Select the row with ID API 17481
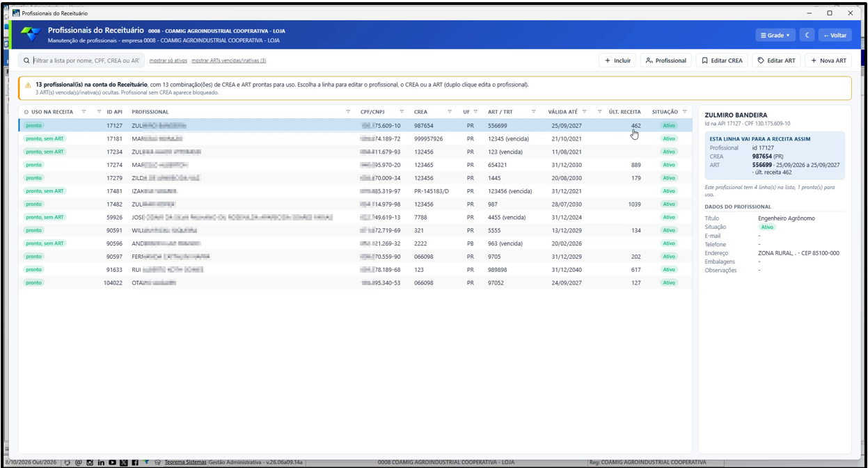The image size is (868, 468). [x=355, y=191]
